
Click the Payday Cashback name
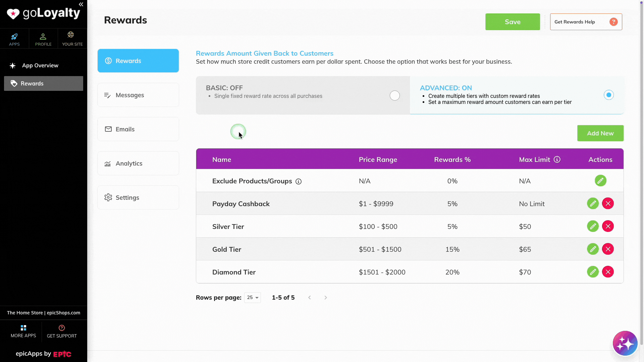point(241,204)
